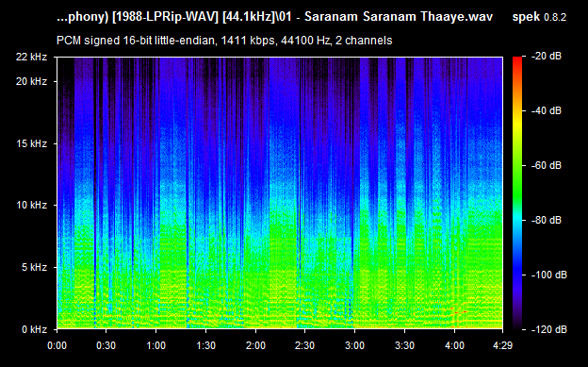Click the 4:29 end time label
The image size is (588, 367).
tap(502, 345)
